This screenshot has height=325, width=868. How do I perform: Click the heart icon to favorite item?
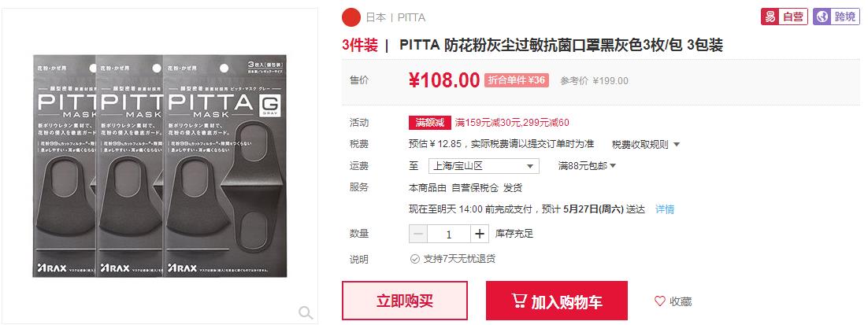pyautogui.click(x=659, y=301)
